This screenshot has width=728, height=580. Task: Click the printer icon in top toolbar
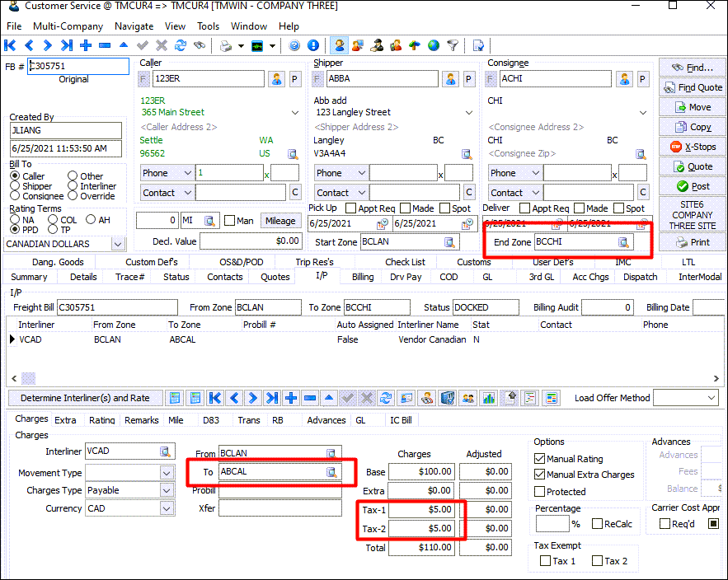pyautogui.click(x=226, y=45)
